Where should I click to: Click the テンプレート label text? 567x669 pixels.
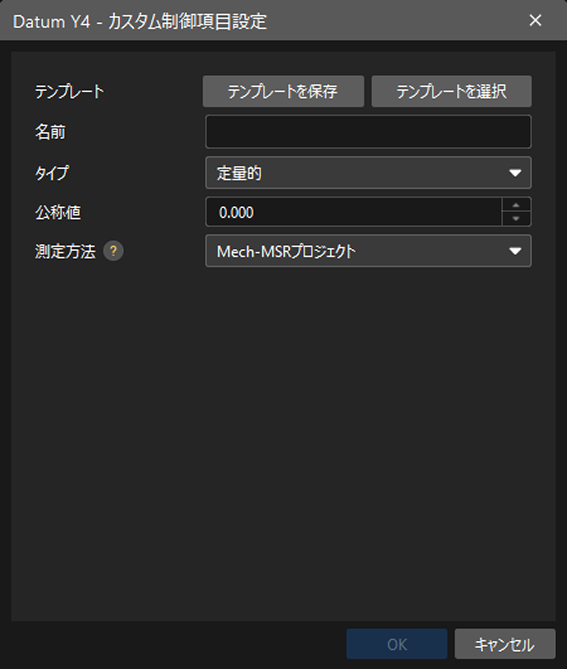tap(70, 91)
